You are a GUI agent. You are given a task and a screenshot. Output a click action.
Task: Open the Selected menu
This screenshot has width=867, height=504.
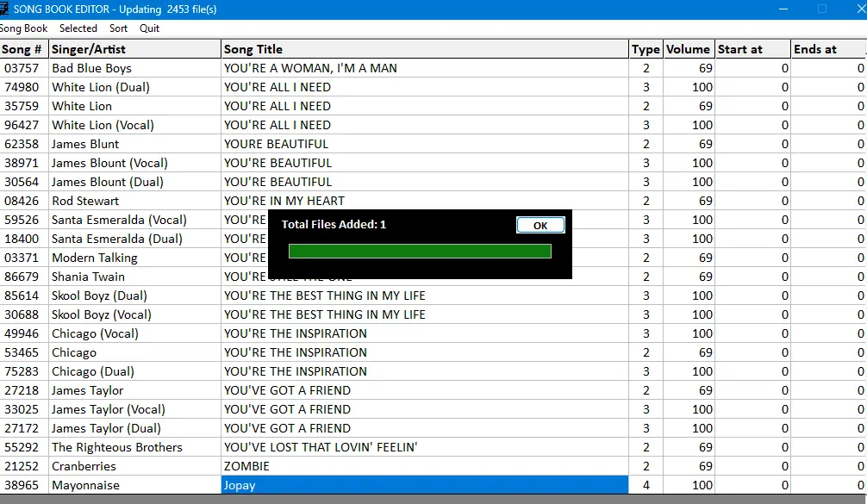pyautogui.click(x=78, y=28)
